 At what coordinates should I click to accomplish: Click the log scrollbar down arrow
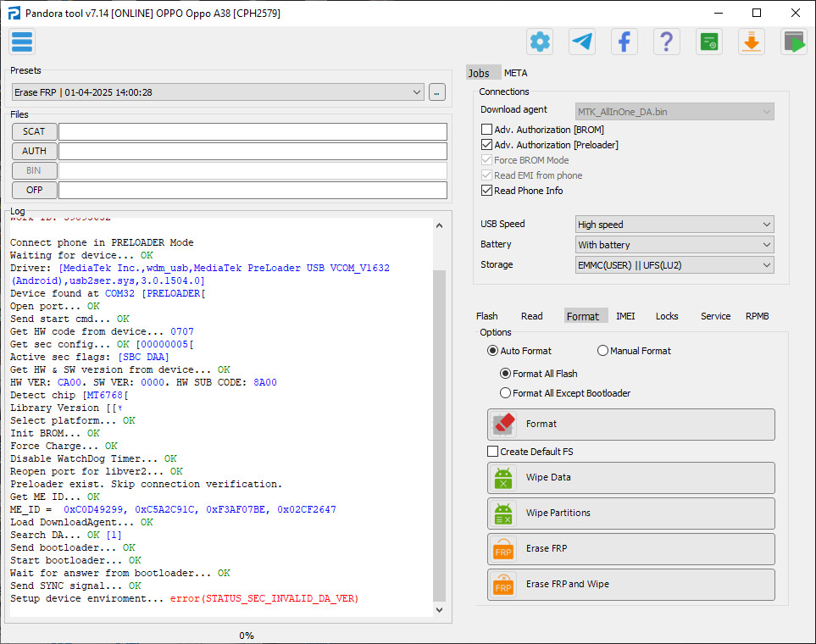[x=439, y=609]
